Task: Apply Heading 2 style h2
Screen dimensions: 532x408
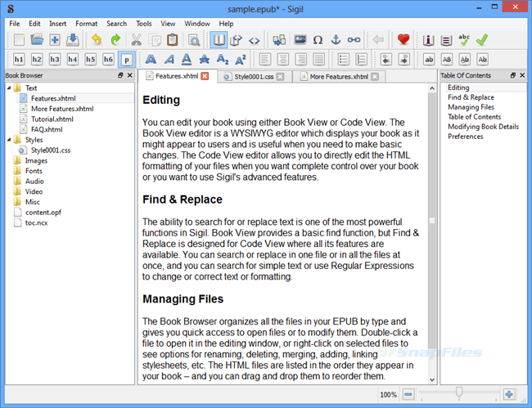Action: (37, 60)
